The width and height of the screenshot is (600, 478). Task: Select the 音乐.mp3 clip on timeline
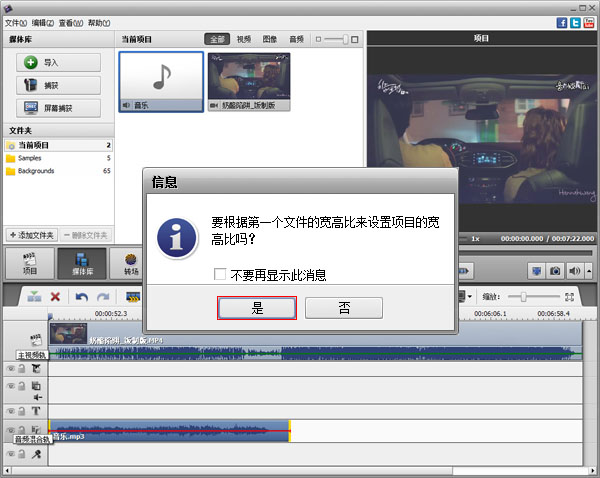pyautogui.click(x=170, y=431)
